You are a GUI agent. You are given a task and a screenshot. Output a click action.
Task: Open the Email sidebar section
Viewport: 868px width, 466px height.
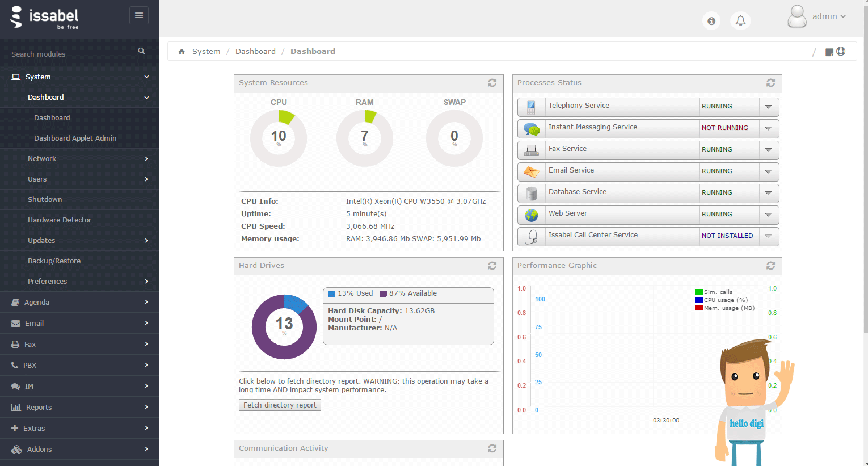[x=79, y=324]
